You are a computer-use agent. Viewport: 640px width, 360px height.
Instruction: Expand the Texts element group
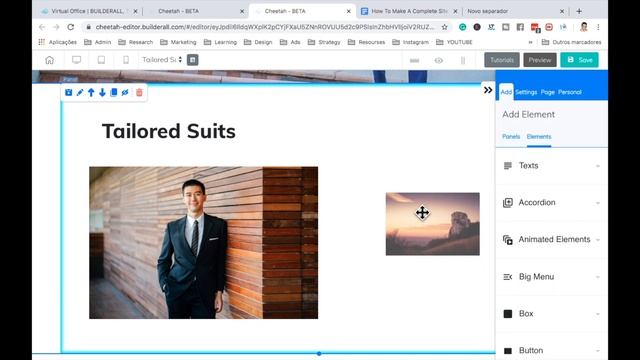(551, 166)
